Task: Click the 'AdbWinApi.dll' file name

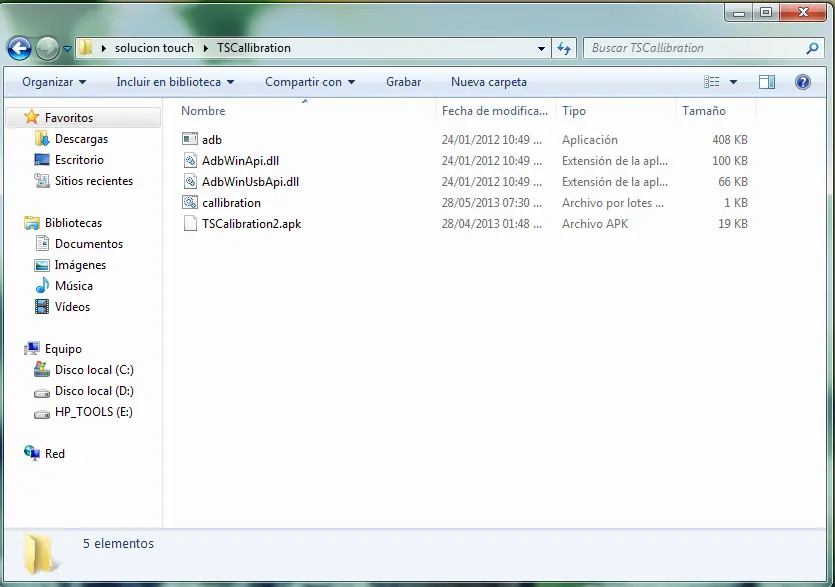Action: click(240, 160)
